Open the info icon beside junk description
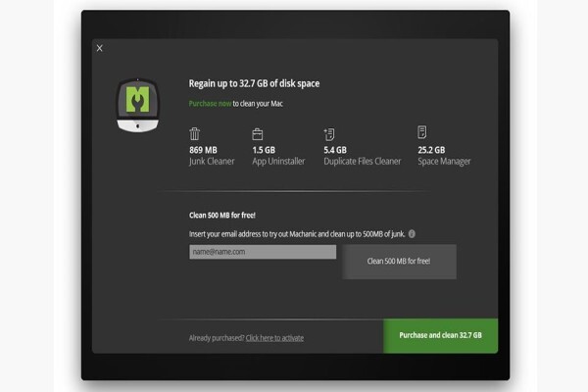Screen dimensions: 588x392 click(412, 233)
